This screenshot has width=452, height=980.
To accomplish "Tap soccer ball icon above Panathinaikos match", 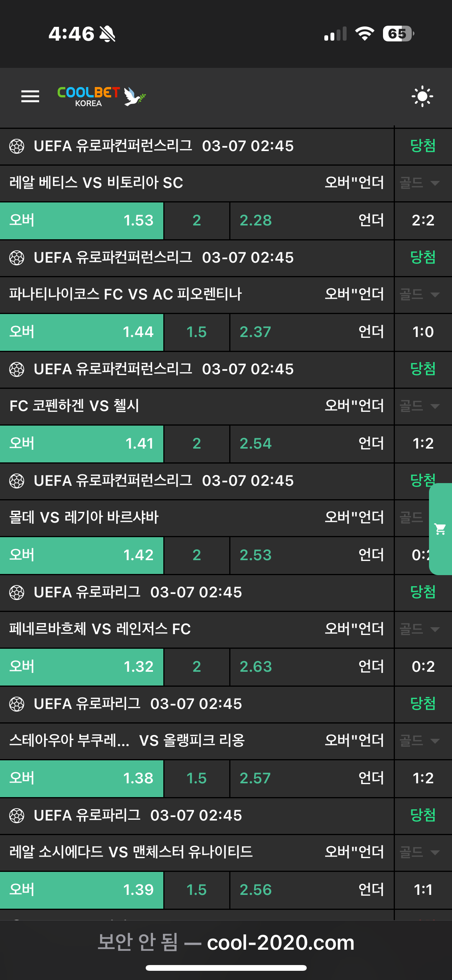I will click(x=17, y=258).
